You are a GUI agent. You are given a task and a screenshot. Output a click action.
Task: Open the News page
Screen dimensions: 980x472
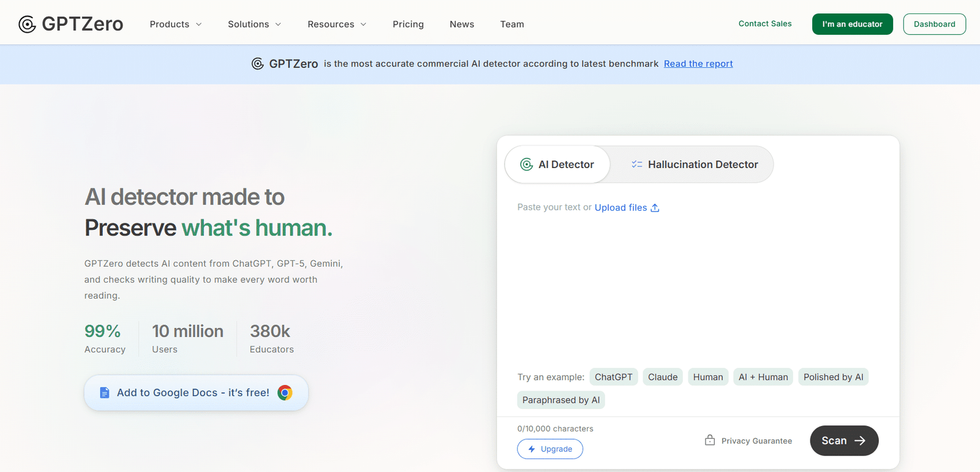click(x=462, y=24)
